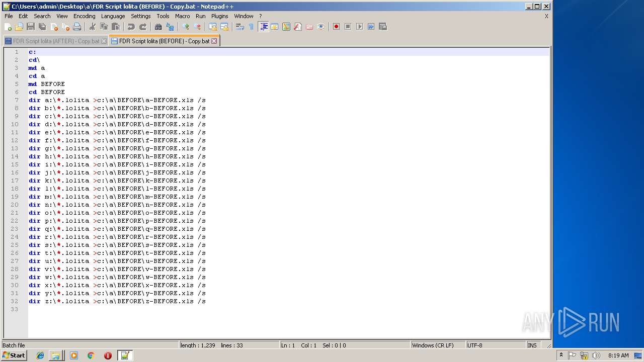The image size is (644, 362).
Task: Save the current file via toolbar
Action: pyautogui.click(x=31, y=27)
